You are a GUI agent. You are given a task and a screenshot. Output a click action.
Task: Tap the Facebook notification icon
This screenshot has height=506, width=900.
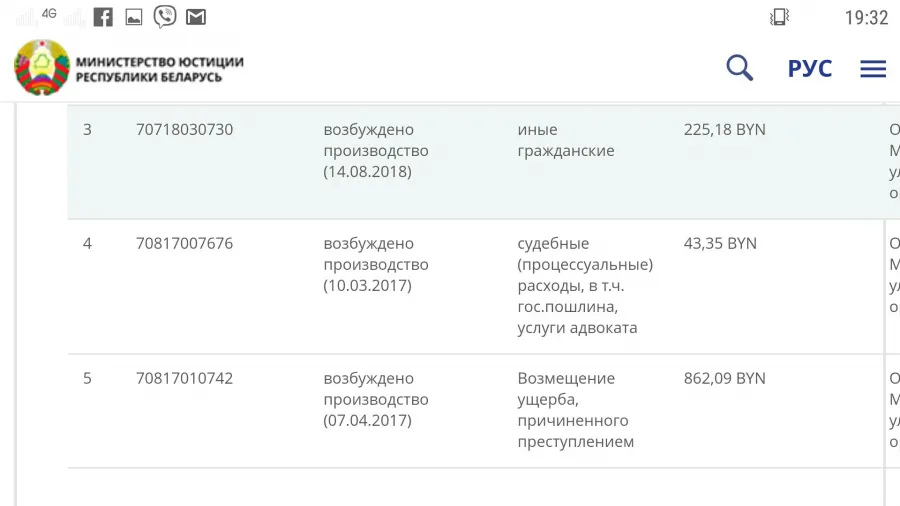(103, 17)
